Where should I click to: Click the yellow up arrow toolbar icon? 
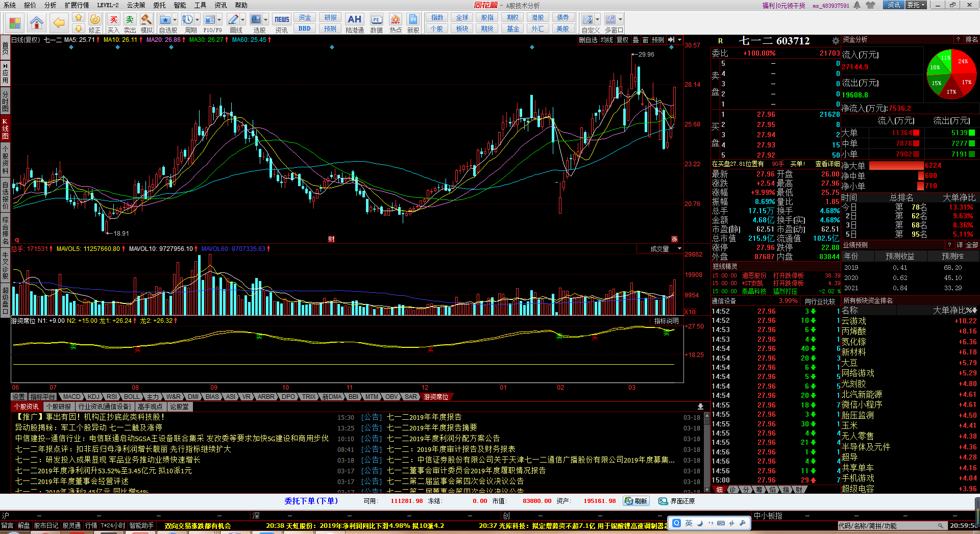click(78, 18)
